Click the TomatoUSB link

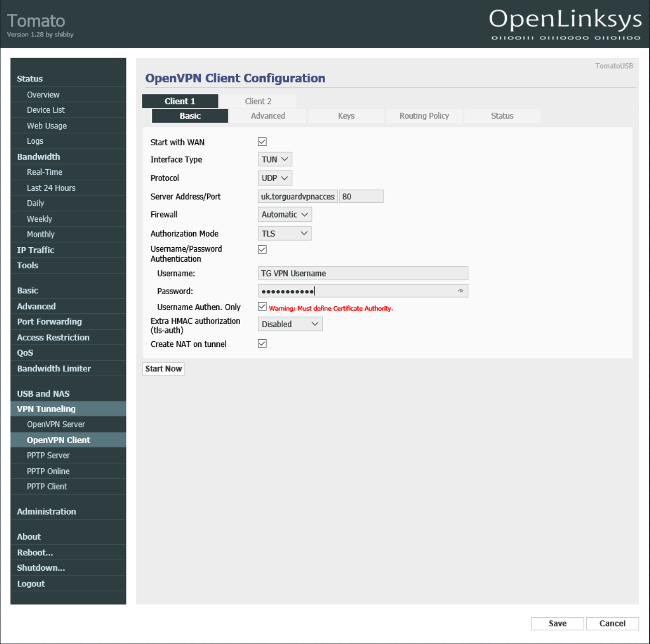tap(614, 66)
